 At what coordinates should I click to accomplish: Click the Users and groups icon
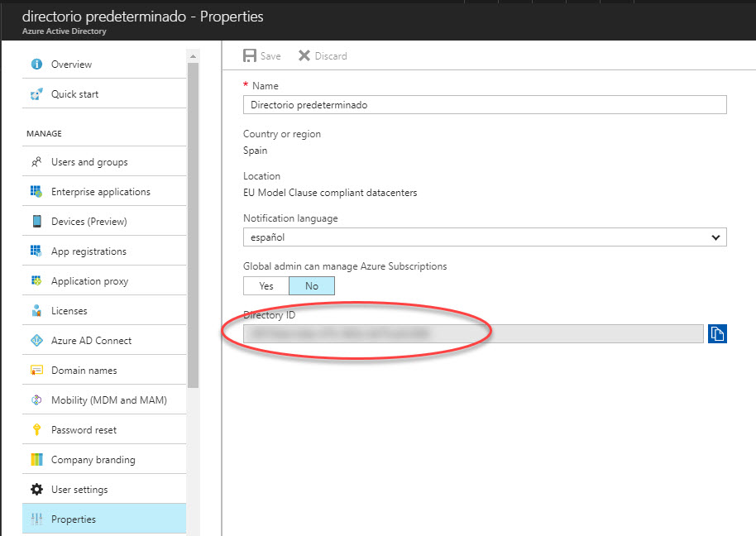tap(36, 162)
